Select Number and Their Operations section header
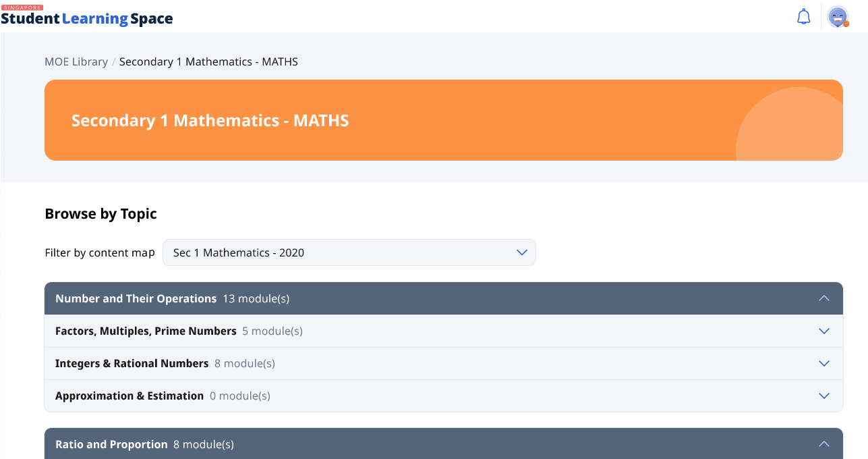Viewport: 868px width, 459px height. (136, 298)
